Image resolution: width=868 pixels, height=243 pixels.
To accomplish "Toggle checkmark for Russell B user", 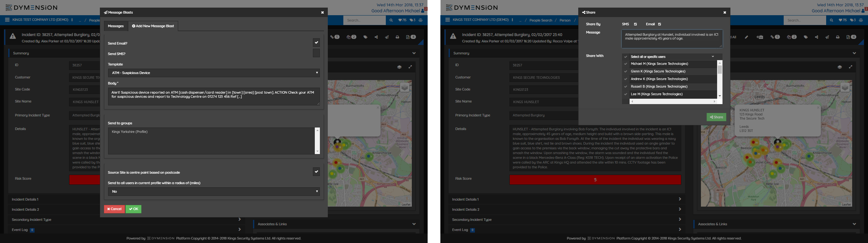I will pyautogui.click(x=626, y=87).
